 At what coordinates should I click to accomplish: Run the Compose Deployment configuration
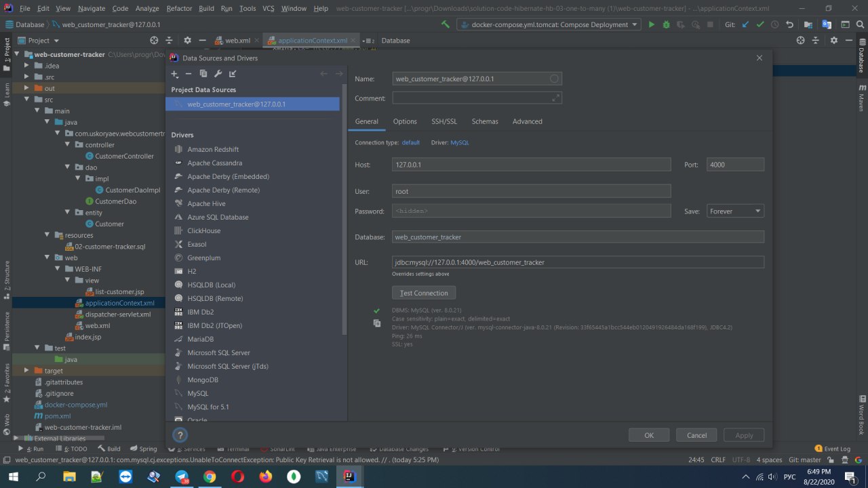tap(651, 24)
